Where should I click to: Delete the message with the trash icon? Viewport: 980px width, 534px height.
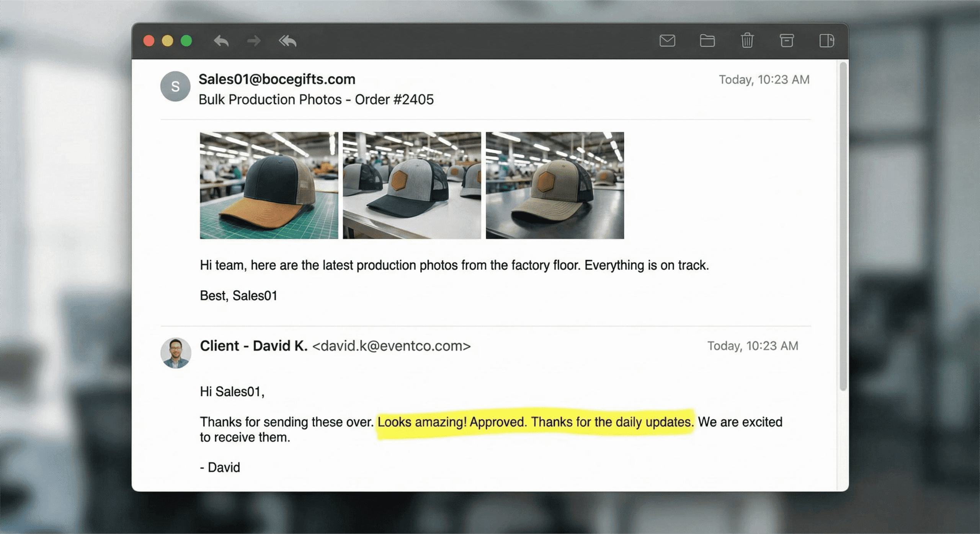point(747,41)
